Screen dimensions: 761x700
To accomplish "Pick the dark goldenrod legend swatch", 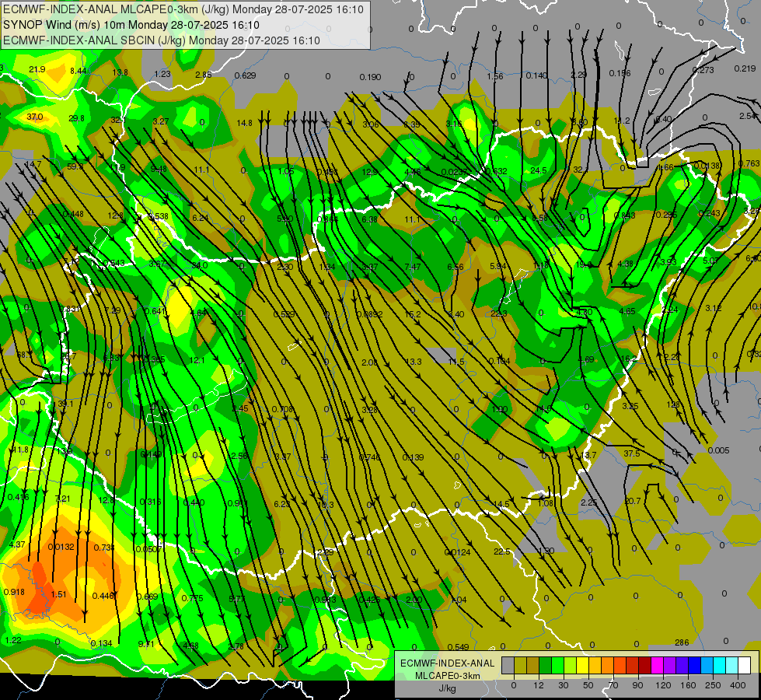I will pyautogui.click(x=533, y=665).
